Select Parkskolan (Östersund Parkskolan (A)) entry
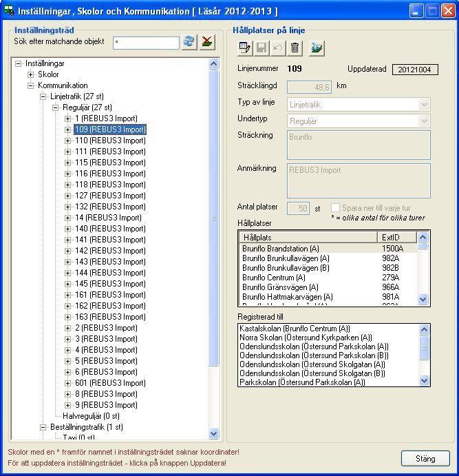 click(329, 382)
